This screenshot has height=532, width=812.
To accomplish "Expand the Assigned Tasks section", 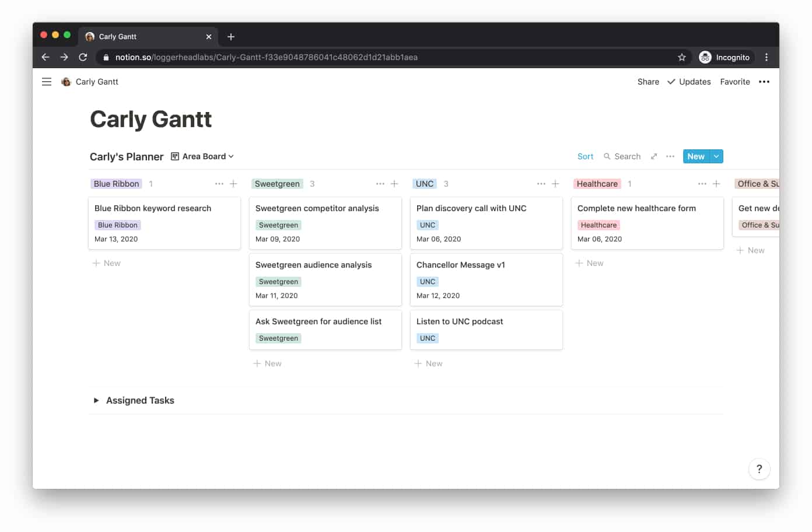I will [x=96, y=400].
